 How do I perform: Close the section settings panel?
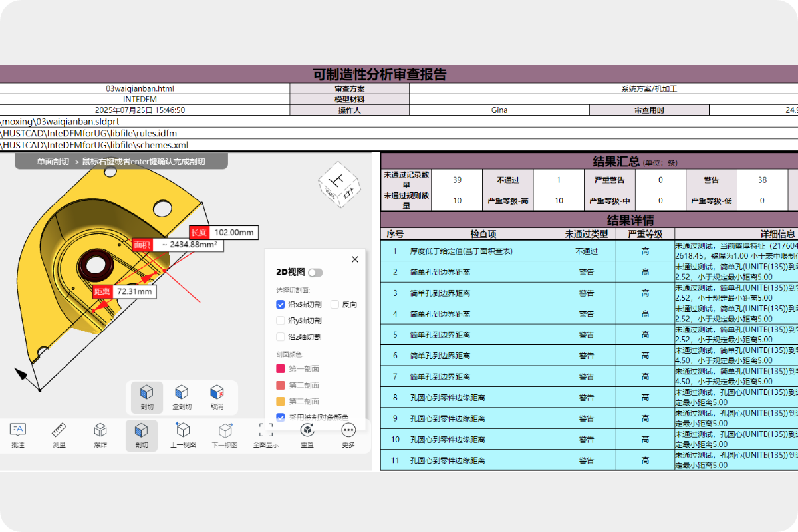[x=354, y=259]
